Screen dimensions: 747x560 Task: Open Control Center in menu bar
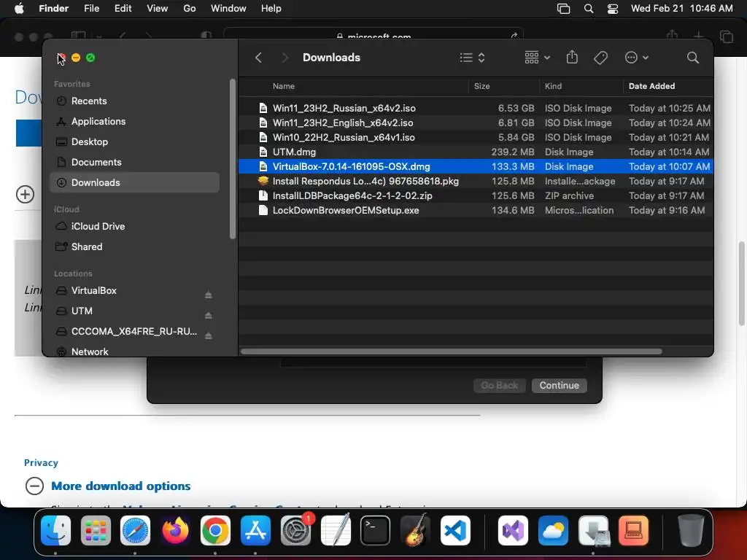(x=613, y=9)
